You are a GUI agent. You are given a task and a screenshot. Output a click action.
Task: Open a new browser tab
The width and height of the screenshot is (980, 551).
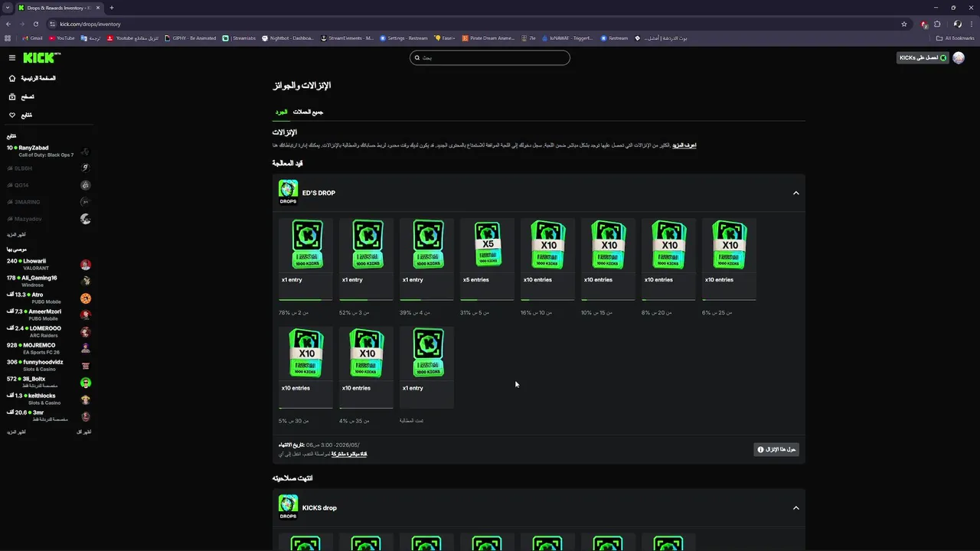[112, 8]
